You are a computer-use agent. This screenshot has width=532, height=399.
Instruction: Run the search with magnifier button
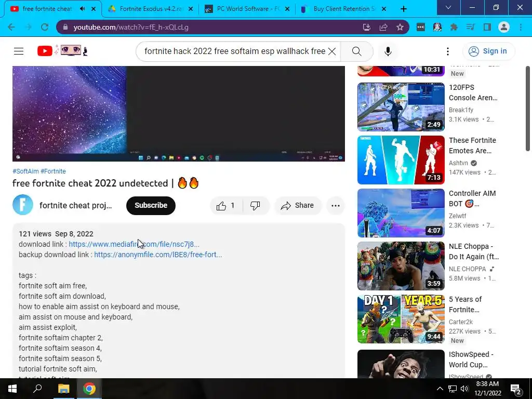(x=356, y=51)
